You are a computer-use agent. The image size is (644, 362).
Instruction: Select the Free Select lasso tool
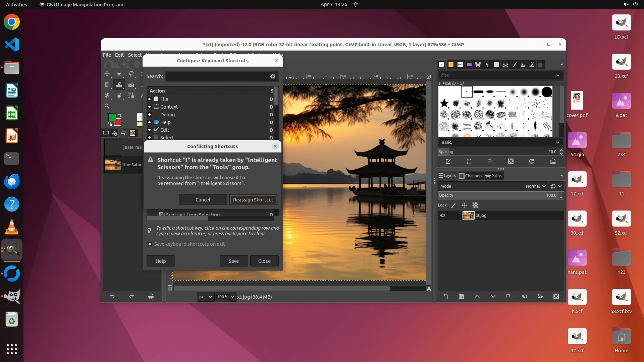(131, 74)
